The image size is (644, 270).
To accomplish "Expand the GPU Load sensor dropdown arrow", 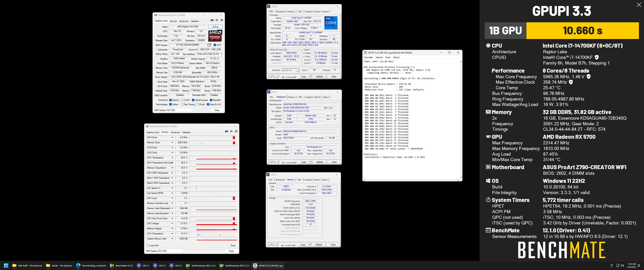I will (172, 198).
